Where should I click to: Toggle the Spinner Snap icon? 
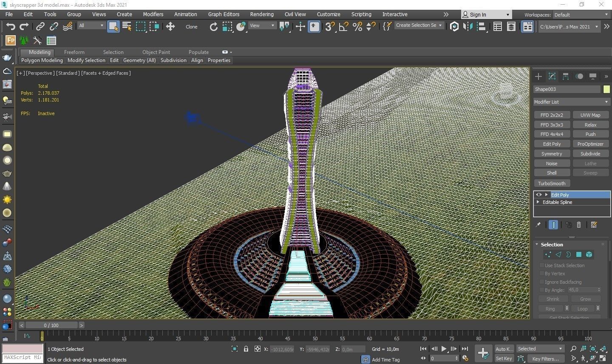click(371, 27)
